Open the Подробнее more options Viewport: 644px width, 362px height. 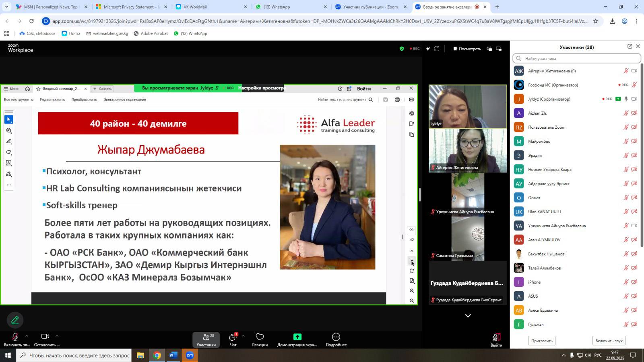(x=336, y=339)
